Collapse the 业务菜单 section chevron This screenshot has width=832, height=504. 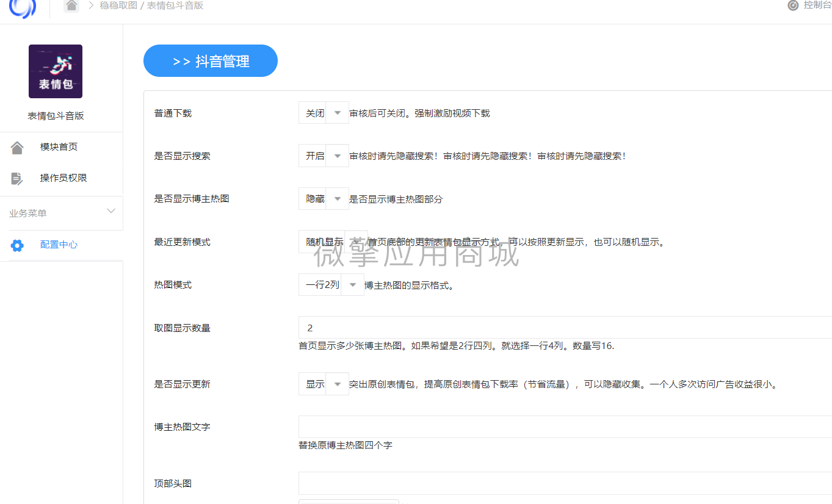point(111,211)
